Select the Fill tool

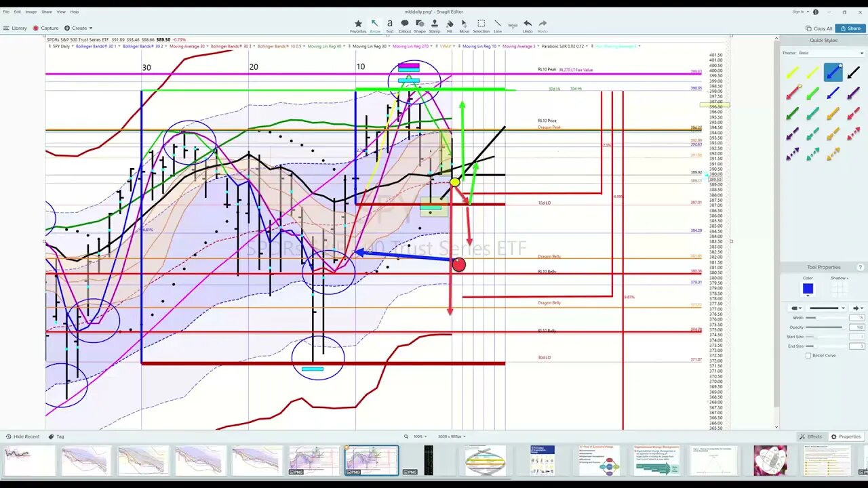pyautogui.click(x=450, y=26)
